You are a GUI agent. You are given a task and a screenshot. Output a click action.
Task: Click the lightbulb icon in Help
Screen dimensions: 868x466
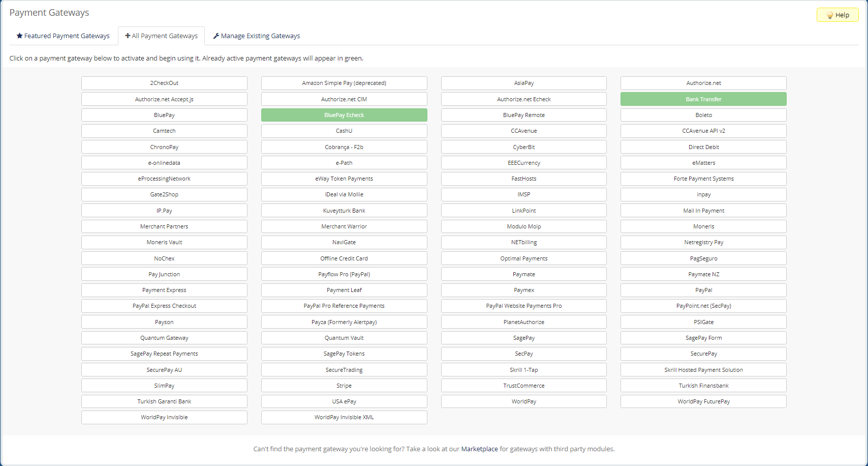click(x=830, y=15)
